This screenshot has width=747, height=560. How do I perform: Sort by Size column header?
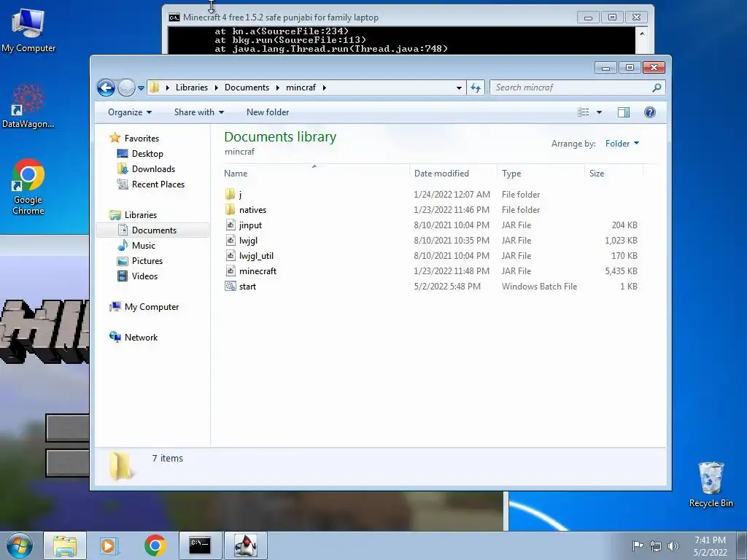pyautogui.click(x=614, y=174)
